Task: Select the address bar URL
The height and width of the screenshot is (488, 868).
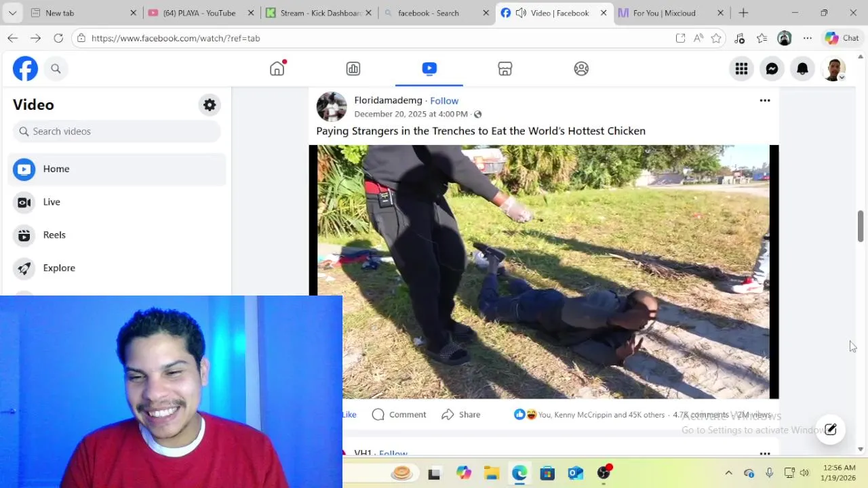Action: (176, 38)
